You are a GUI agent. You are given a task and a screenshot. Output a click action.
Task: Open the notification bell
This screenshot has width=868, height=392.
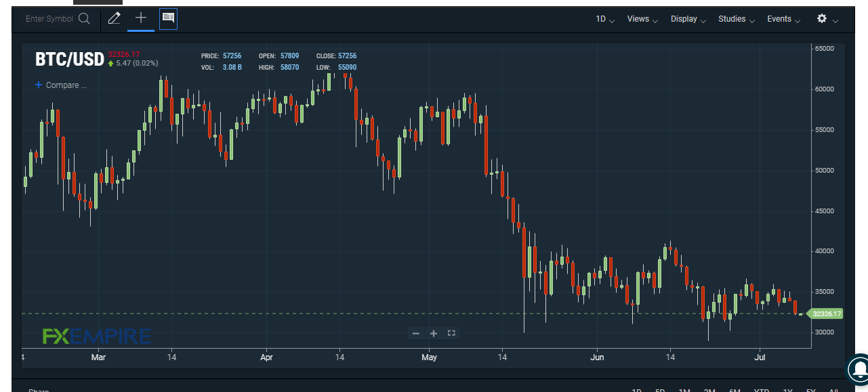coord(859,369)
